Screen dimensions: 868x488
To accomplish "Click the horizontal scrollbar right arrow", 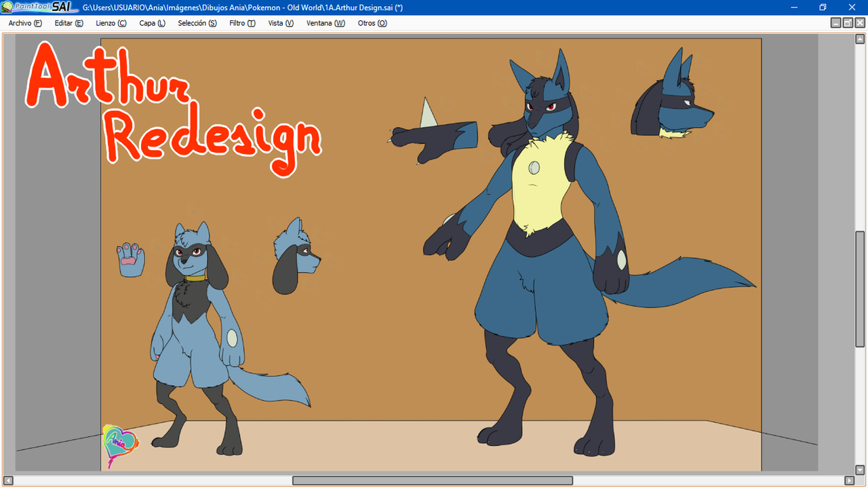I will pos(848,481).
